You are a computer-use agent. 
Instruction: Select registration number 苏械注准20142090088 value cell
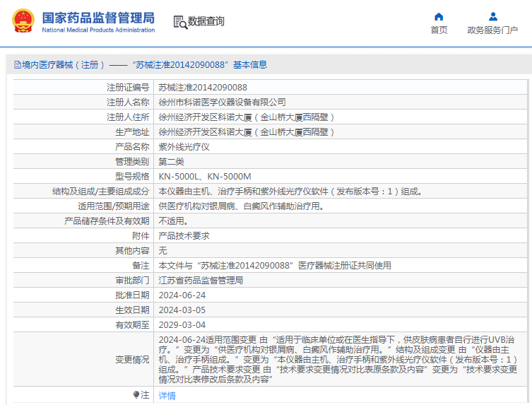tap(203, 88)
